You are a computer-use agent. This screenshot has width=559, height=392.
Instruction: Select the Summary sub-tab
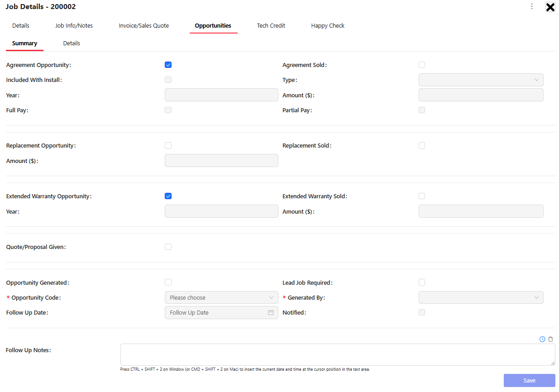coord(25,43)
